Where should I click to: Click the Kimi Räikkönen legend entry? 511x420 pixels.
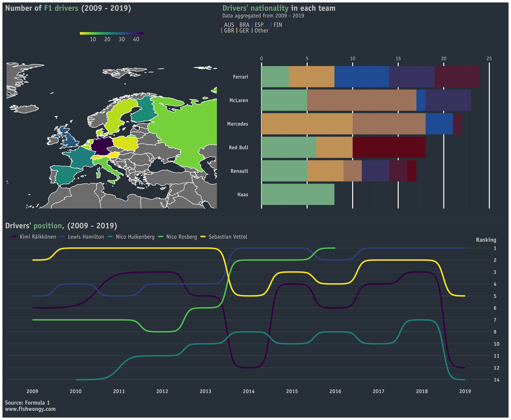(x=34, y=237)
